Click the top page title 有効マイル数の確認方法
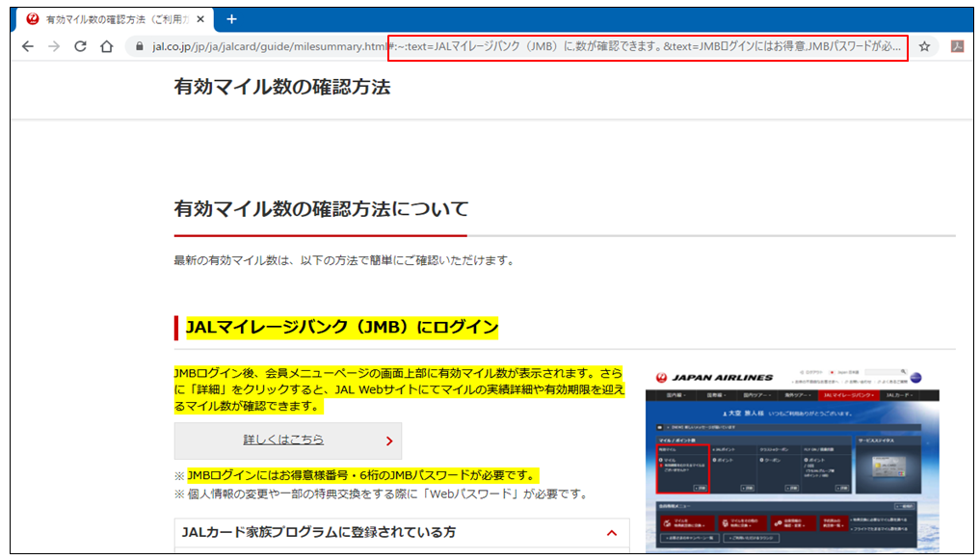 282,87
